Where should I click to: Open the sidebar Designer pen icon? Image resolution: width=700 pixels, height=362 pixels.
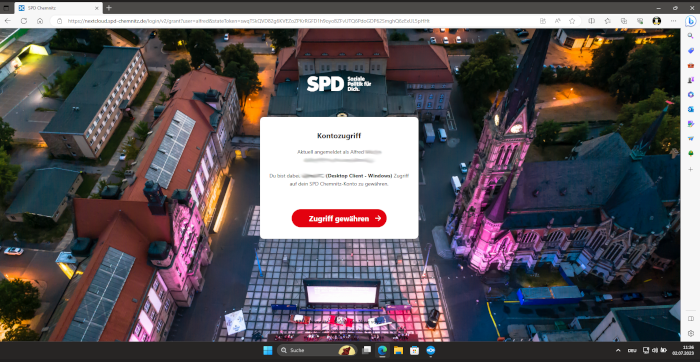tap(691, 124)
